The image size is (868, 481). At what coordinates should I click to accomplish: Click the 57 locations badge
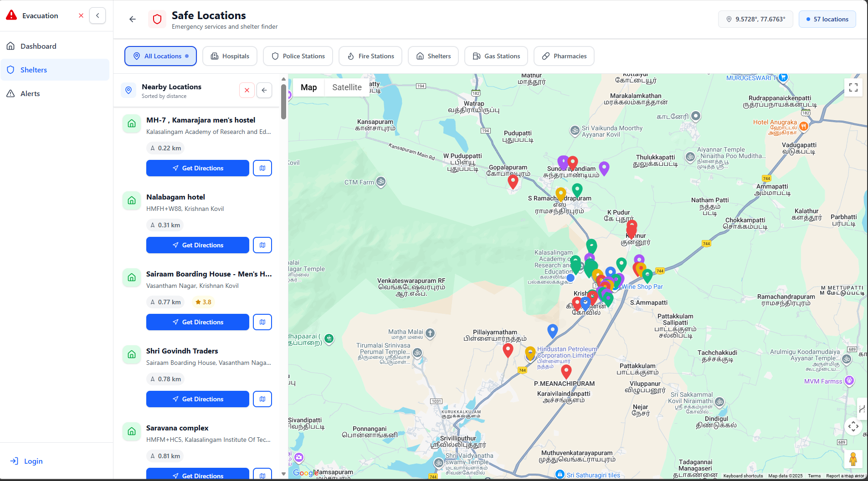coord(827,19)
